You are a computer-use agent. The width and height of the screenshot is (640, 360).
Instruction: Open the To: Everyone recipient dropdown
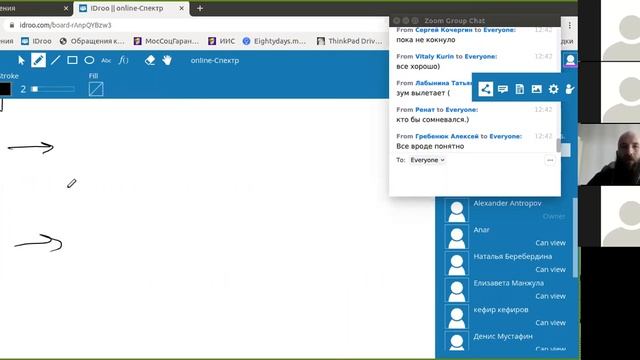click(427, 160)
